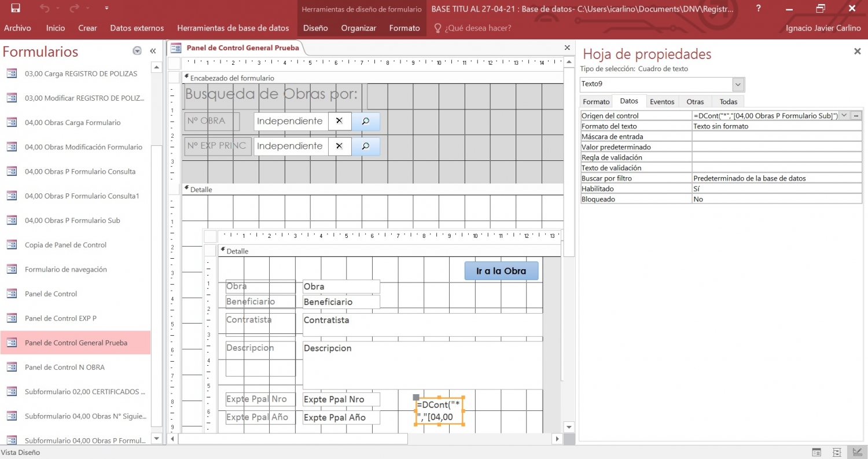This screenshot has height=459, width=868.
Task: Click Independiente textbox next to Nº OBRA
Action: click(290, 121)
